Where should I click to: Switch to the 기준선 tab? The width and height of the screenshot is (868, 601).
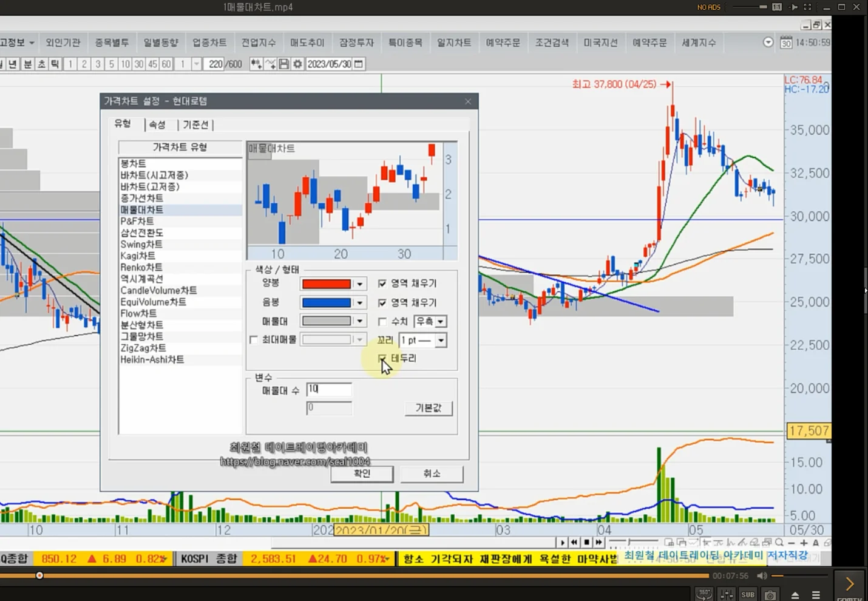pyautogui.click(x=195, y=124)
